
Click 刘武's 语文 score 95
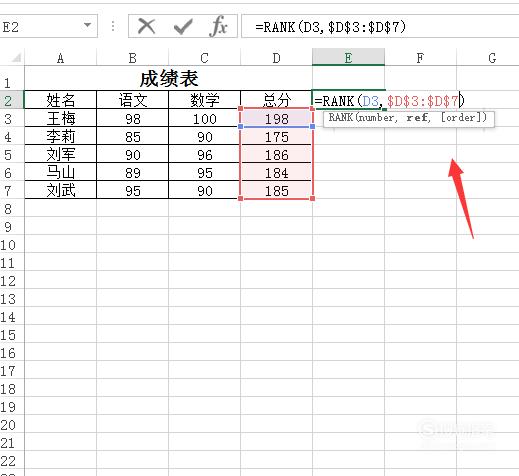[x=132, y=190]
